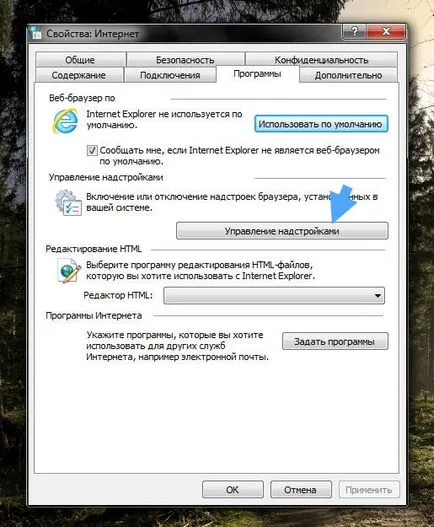Image resolution: width=434 pixels, height=527 pixels.
Task: Go to the Подключения tab
Action: pyautogui.click(x=170, y=75)
